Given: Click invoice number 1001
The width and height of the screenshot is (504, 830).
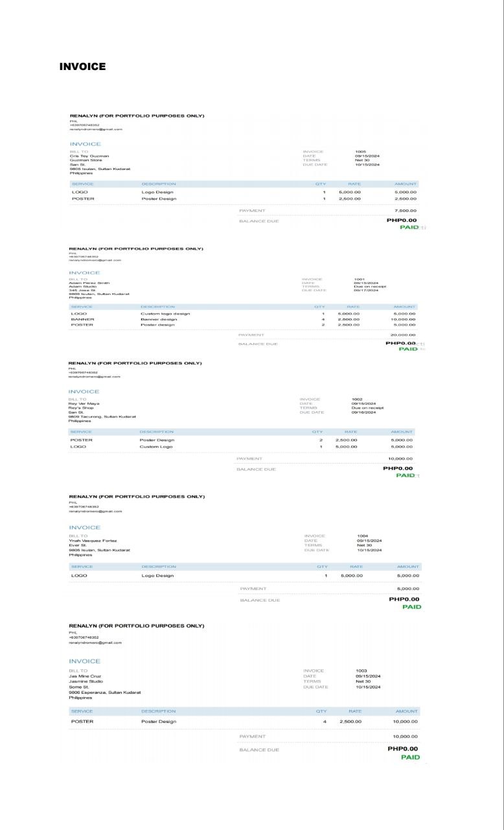Looking at the screenshot, I should (x=360, y=279).
